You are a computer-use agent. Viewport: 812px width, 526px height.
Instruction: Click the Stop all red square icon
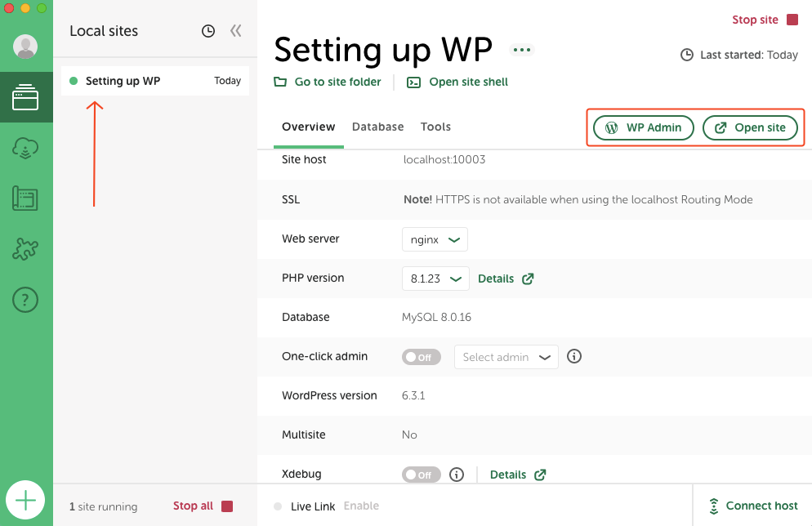[x=227, y=506]
